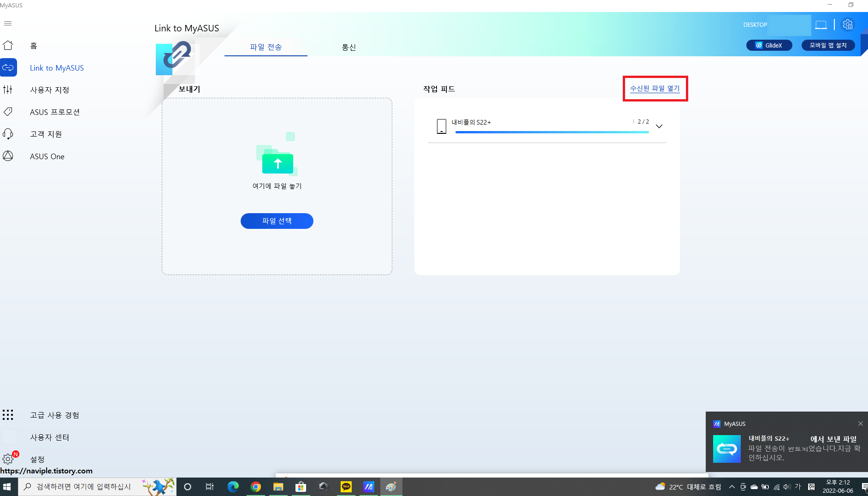Image resolution: width=868 pixels, height=496 pixels.
Task: Select the Link to MyASUS sidebar icon
Action: click(x=8, y=67)
